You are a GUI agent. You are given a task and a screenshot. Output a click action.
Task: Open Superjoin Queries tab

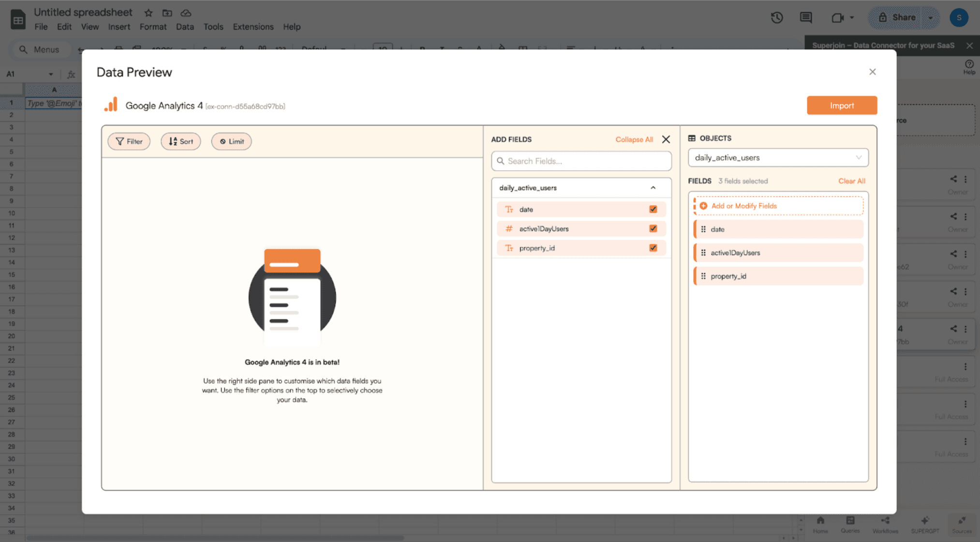point(850,525)
